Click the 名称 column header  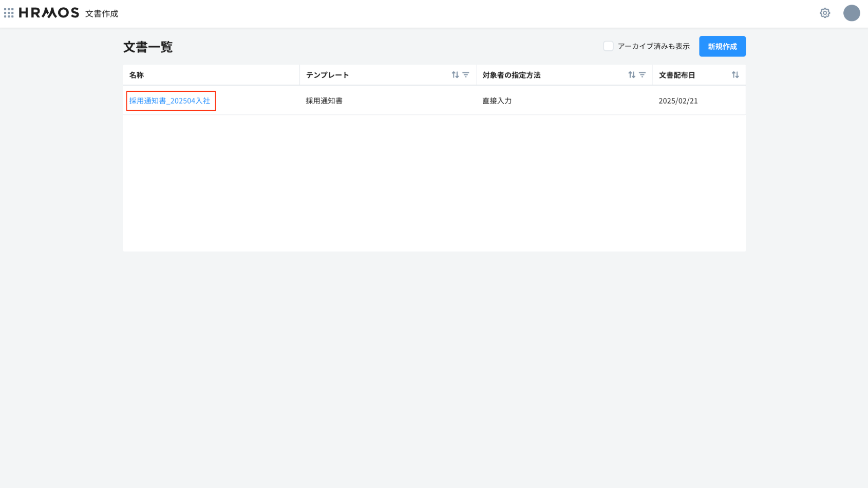pos(137,75)
